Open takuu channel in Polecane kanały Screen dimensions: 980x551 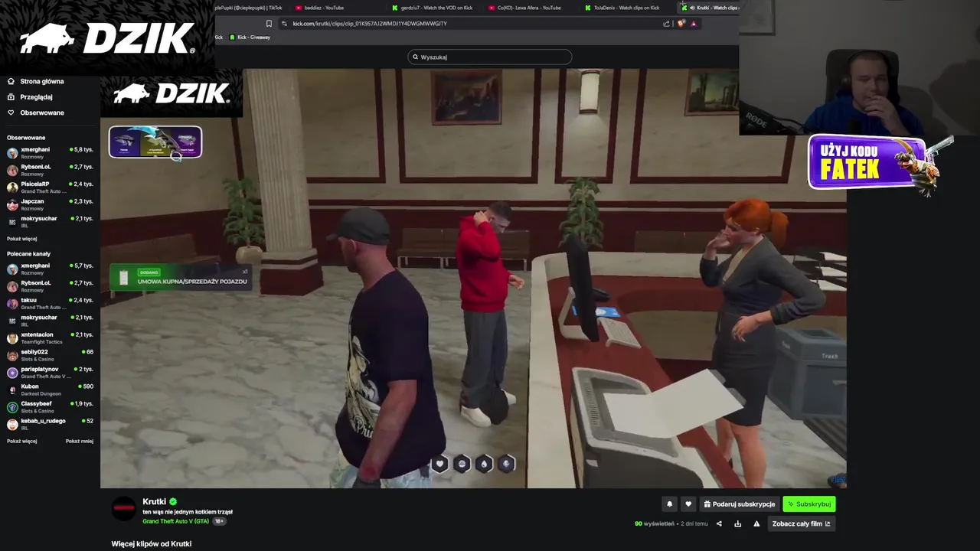(x=50, y=303)
